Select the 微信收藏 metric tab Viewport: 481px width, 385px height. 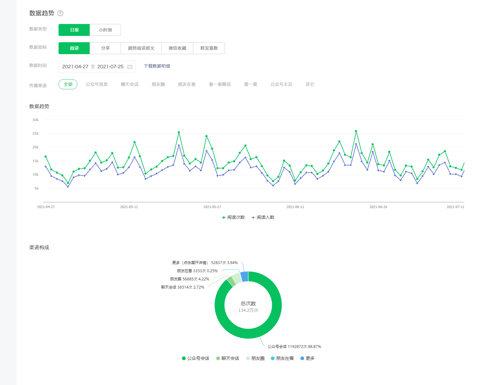[177, 48]
